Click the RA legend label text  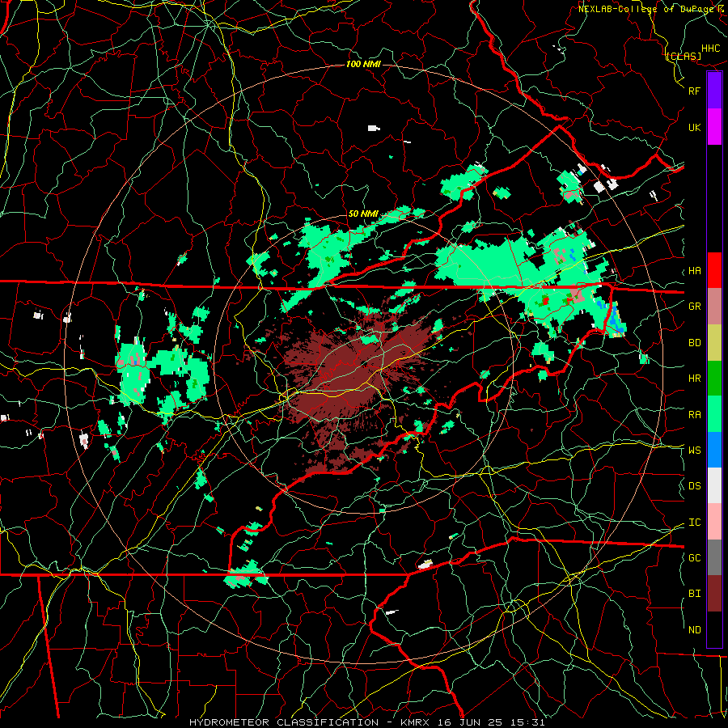tap(694, 415)
